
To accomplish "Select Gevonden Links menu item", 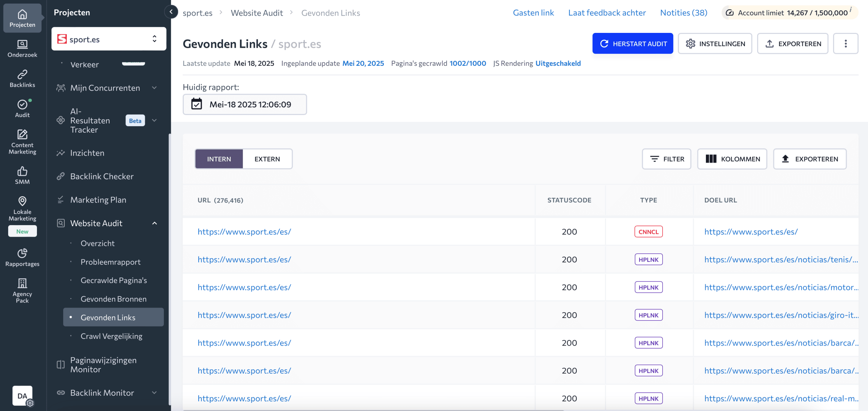I will click(x=113, y=317).
